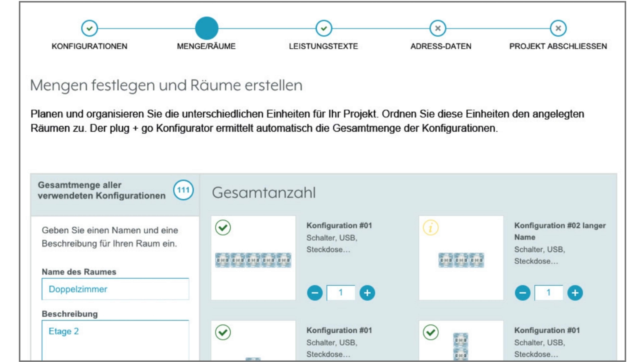Click green checkmark on bottom-right configuration card

tap(431, 332)
